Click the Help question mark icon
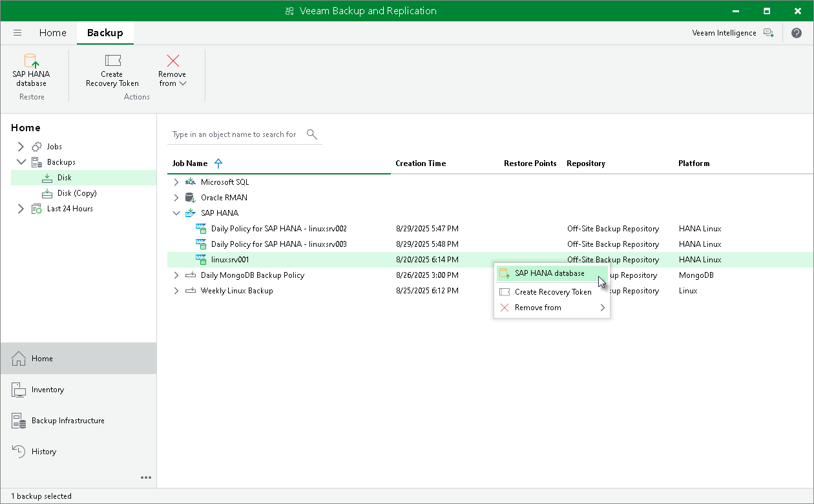The height and width of the screenshot is (504, 814). coord(797,33)
